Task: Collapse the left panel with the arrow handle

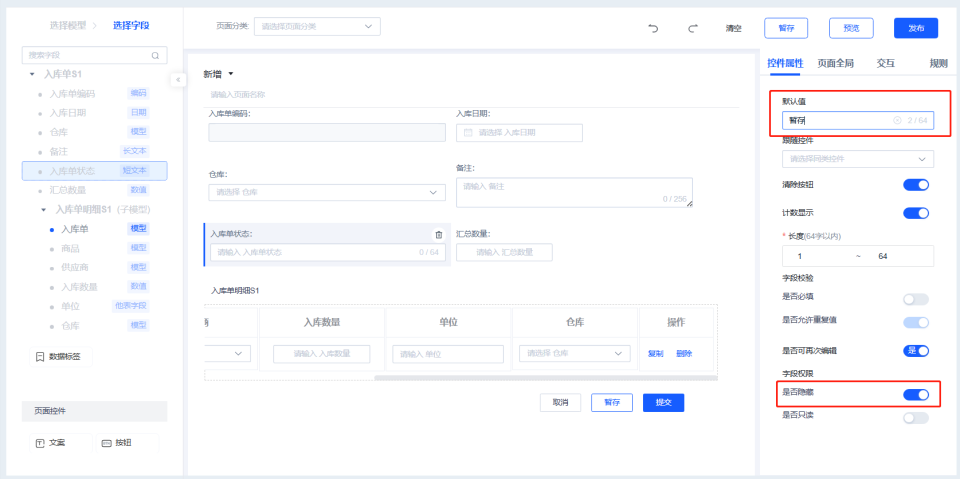Action: point(178,80)
